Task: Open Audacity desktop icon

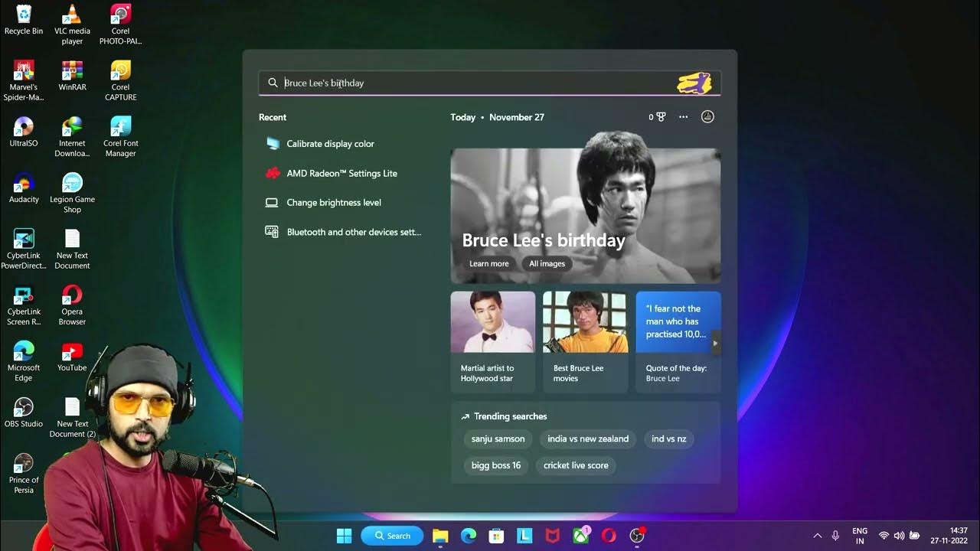Action: click(x=24, y=187)
